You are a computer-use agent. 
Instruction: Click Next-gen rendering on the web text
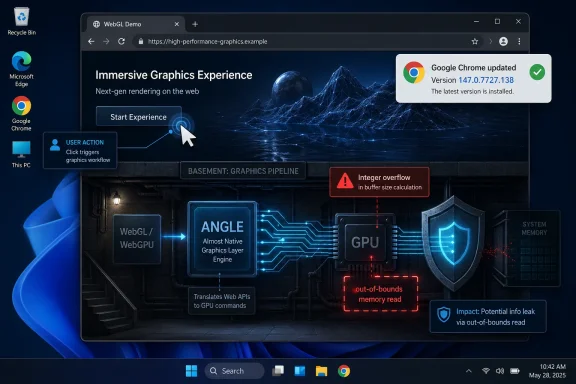[x=147, y=91]
